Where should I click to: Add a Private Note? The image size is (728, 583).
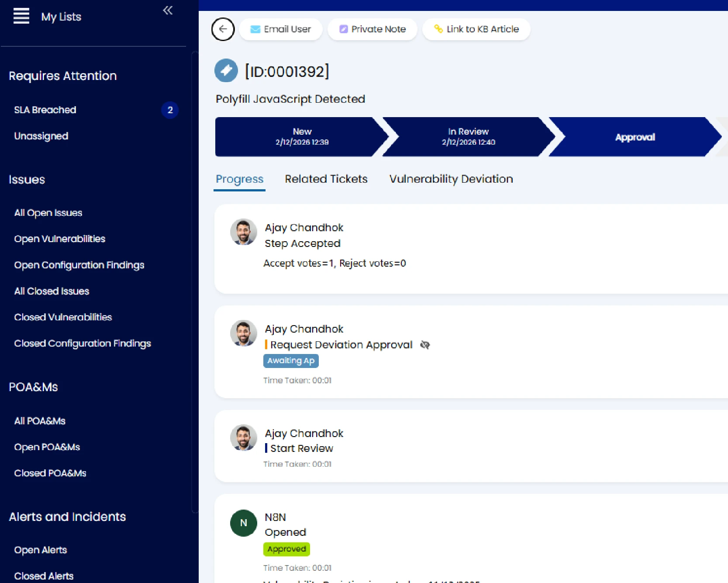click(x=373, y=29)
